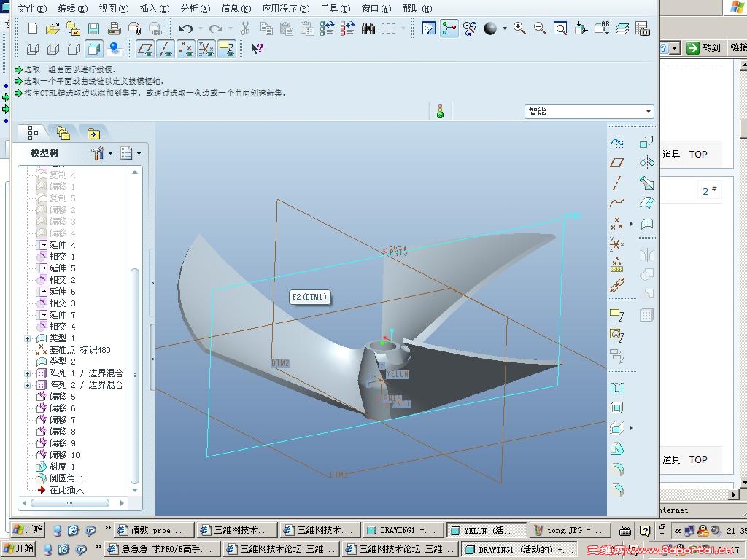
Task: Click the Refit view icon
Action: [x=560, y=28]
